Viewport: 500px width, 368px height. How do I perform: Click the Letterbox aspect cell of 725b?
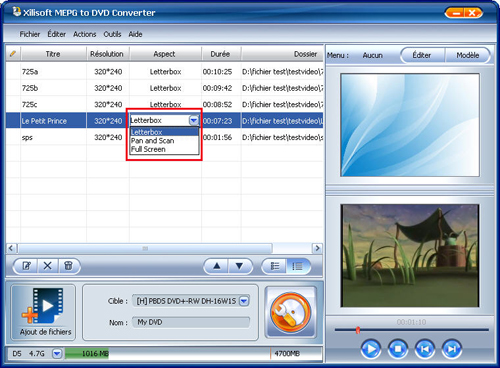coord(165,88)
